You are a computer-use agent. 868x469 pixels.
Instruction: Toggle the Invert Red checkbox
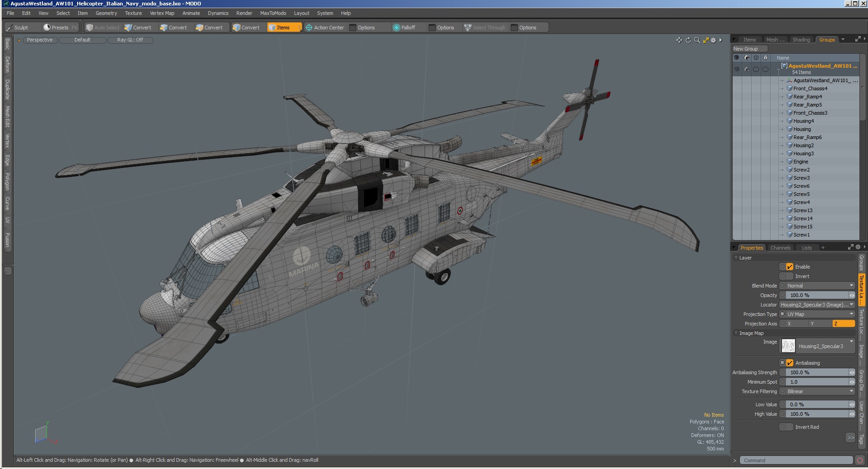point(790,427)
